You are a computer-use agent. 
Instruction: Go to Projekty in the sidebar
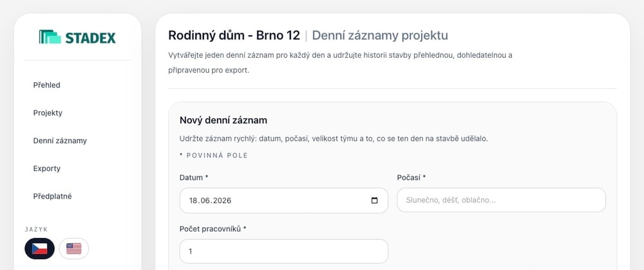(x=48, y=113)
